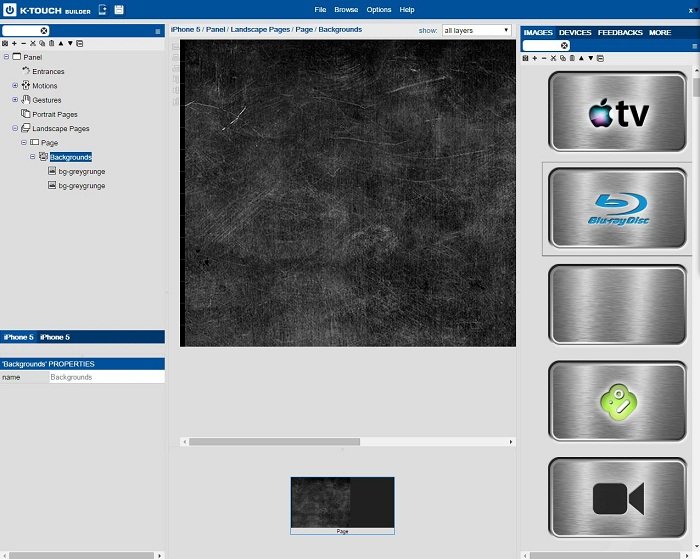Open the More tab
The height and width of the screenshot is (559, 700).
[x=660, y=33]
